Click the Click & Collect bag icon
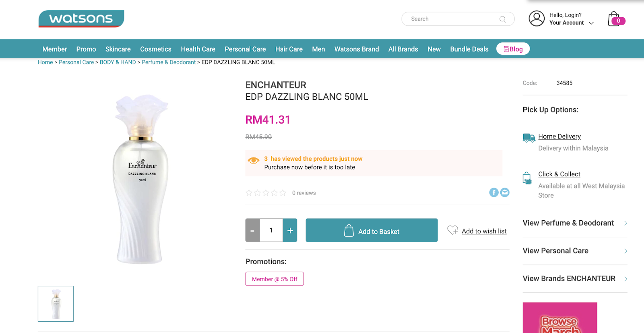The width and height of the screenshot is (644, 333). (x=527, y=178)
